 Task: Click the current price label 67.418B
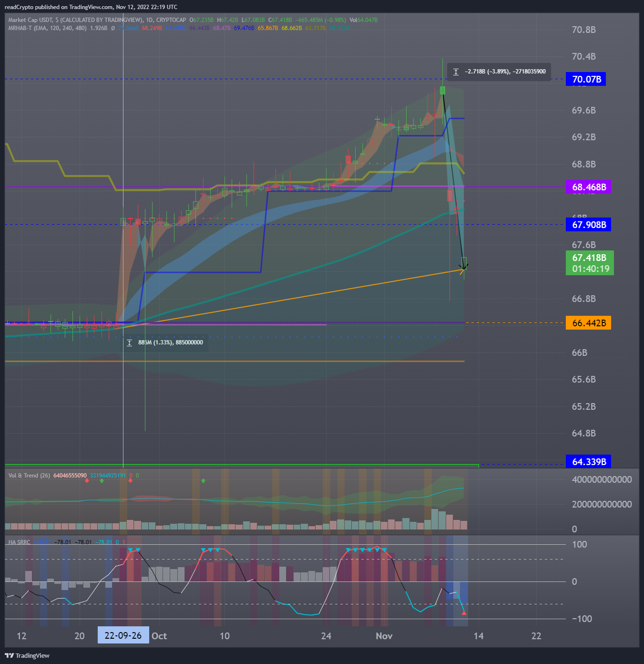[x=590, y=263]
